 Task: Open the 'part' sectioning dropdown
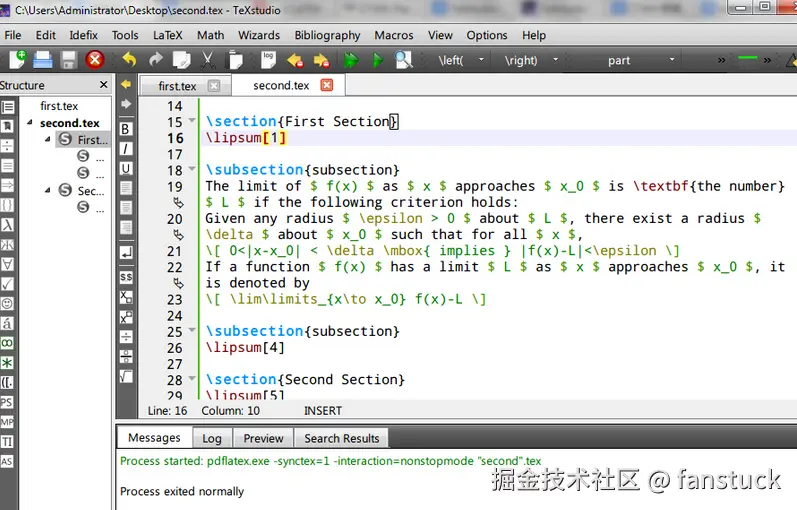(x=672, y=60)
